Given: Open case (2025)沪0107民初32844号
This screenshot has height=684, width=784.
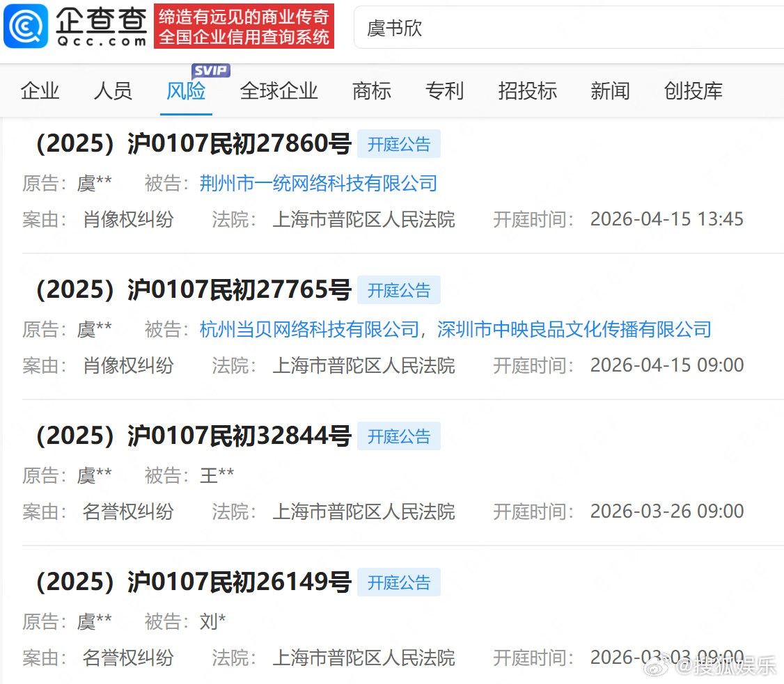Looking at the screenshot, I should pyautogui.click(x=194, y=436).
